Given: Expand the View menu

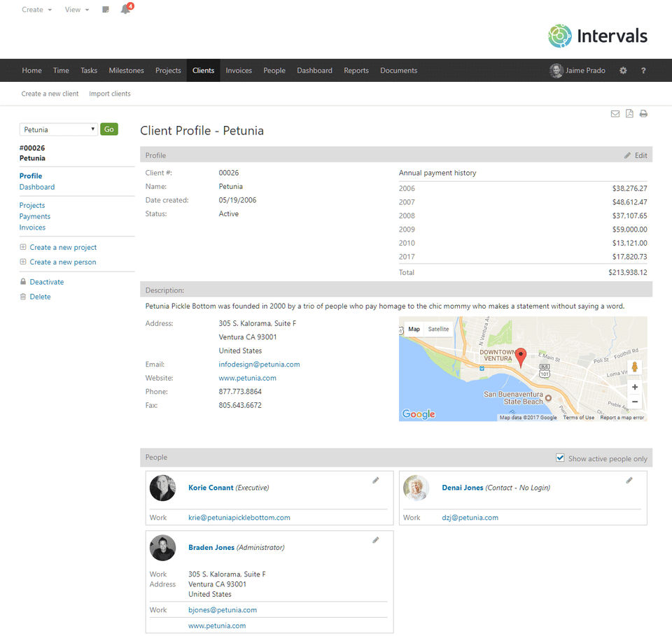Looking at the screenshot, I should pyautogui.click(x=76, y=10).
